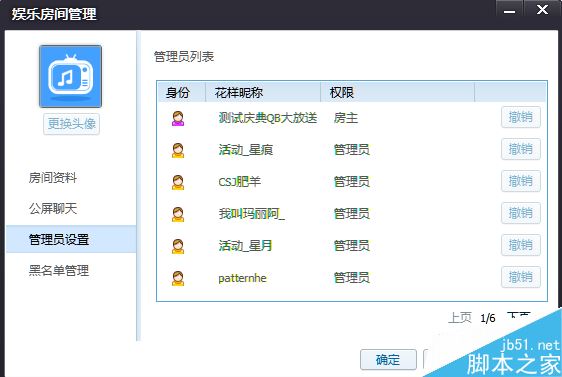This screenshot has width=562, height=377.
Task: Click the user icon for 活动_星痕
Action: pos(178,150)
